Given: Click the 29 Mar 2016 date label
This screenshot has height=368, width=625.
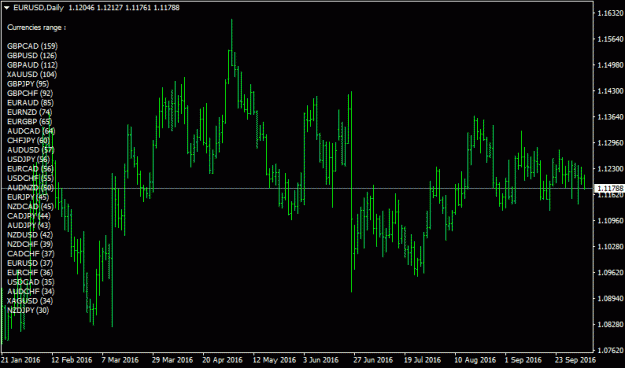Looking at the screenshot, I should click(x=172, y=360).
